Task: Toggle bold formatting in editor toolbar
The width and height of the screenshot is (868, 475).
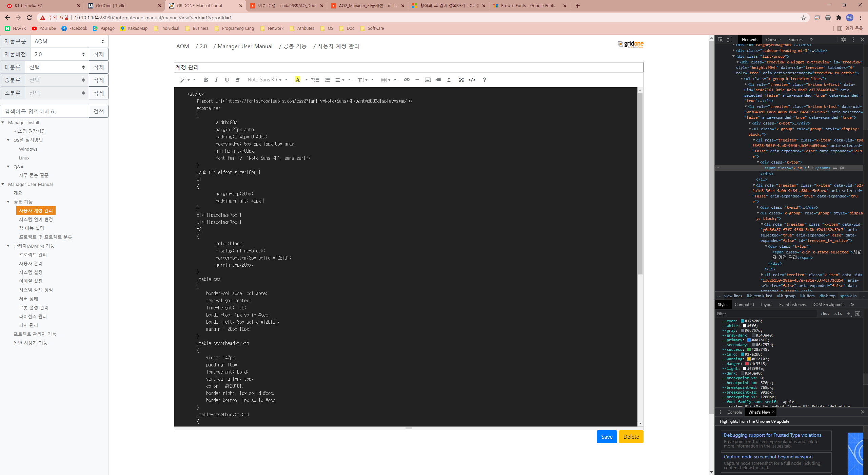Action: [205, 80]
